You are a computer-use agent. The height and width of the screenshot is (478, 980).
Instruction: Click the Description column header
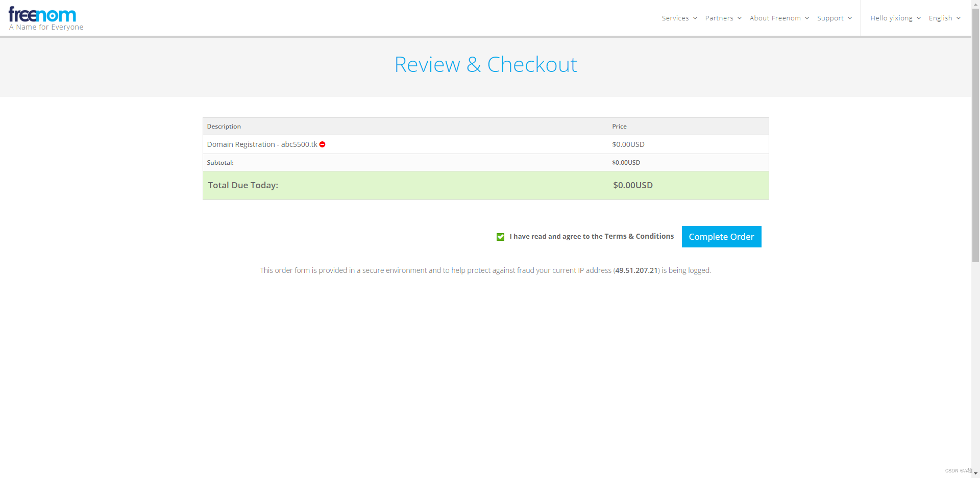(224, 127)
